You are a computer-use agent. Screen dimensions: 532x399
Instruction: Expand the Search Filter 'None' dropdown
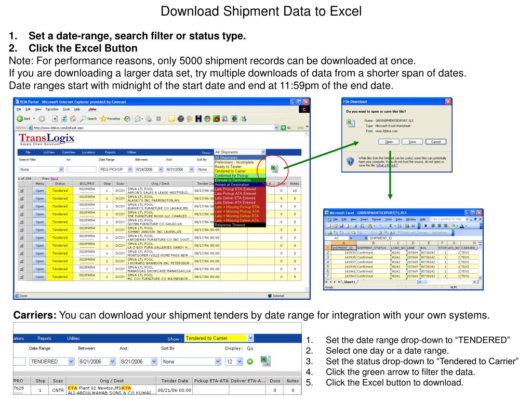click(x=61, y=169)
